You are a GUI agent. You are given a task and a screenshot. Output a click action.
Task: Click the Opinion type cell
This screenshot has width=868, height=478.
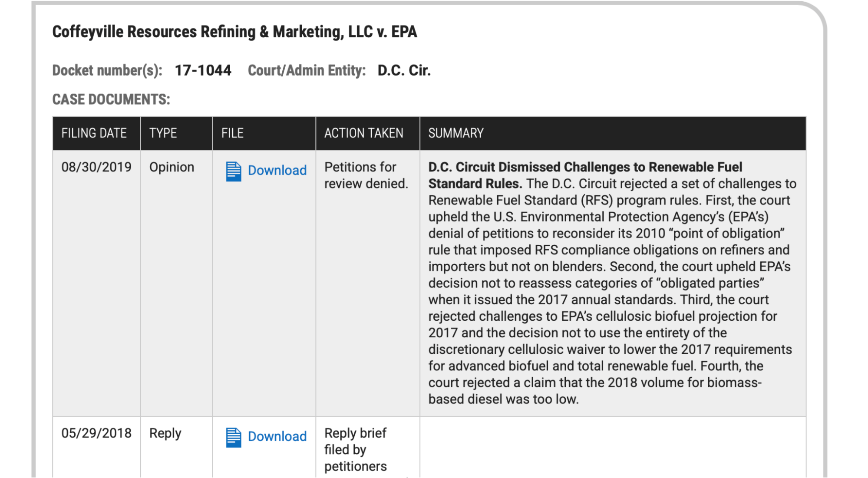pos(172,167)
